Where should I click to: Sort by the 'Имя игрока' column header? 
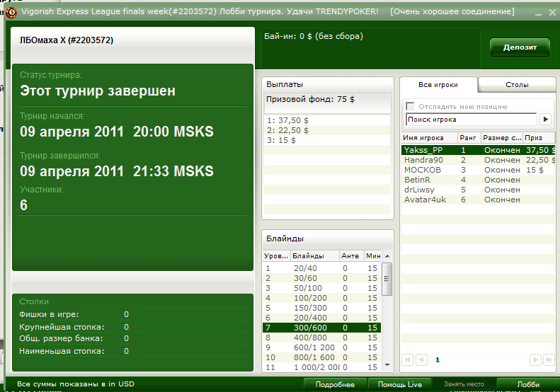(429, 138)
